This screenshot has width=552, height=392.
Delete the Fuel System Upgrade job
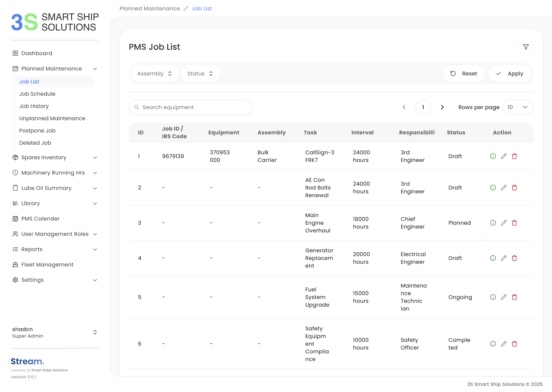(514, 297)
